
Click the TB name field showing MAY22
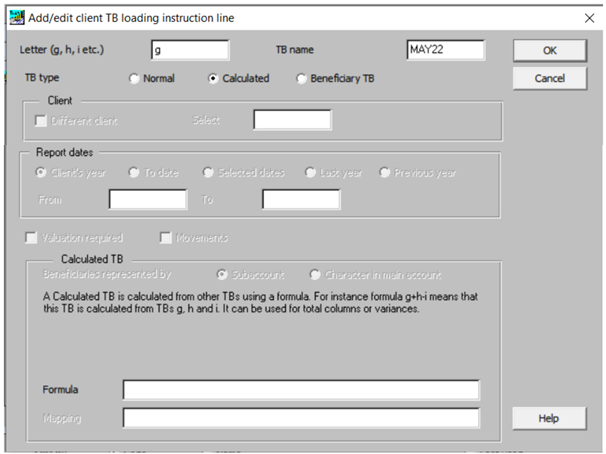446,50
